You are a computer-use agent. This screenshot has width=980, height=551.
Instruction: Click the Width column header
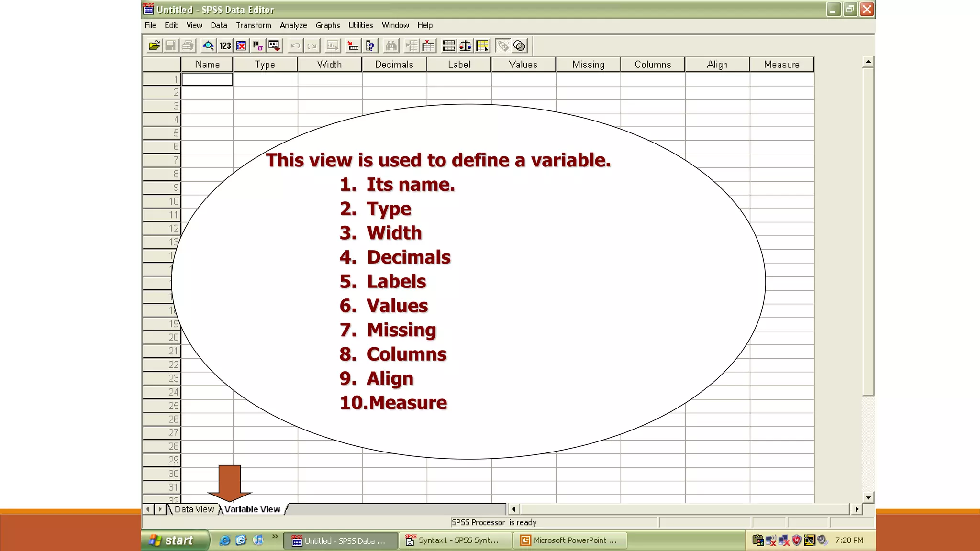pos(330,65)
